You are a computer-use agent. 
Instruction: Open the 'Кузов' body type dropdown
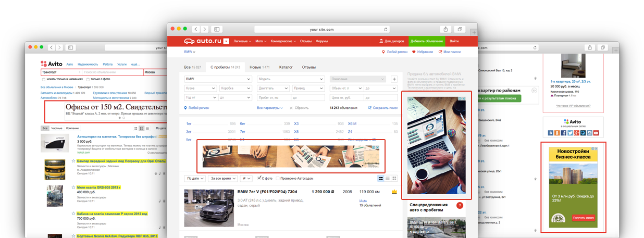click(200, 89)
